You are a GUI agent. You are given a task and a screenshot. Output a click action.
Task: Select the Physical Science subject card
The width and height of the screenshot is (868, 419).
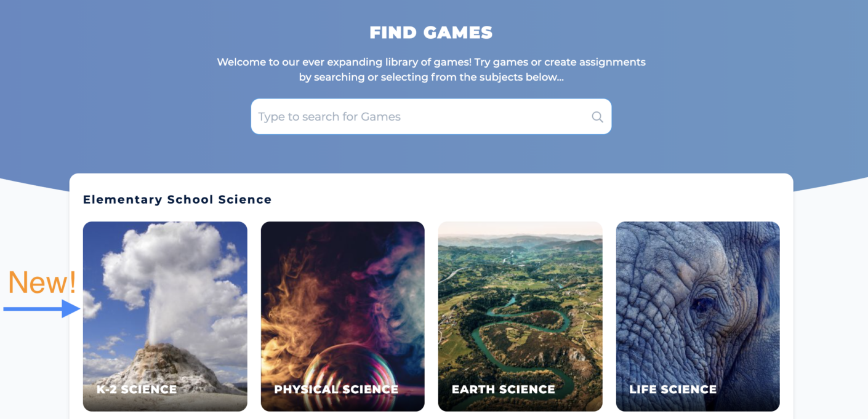[x=342, y=316]
